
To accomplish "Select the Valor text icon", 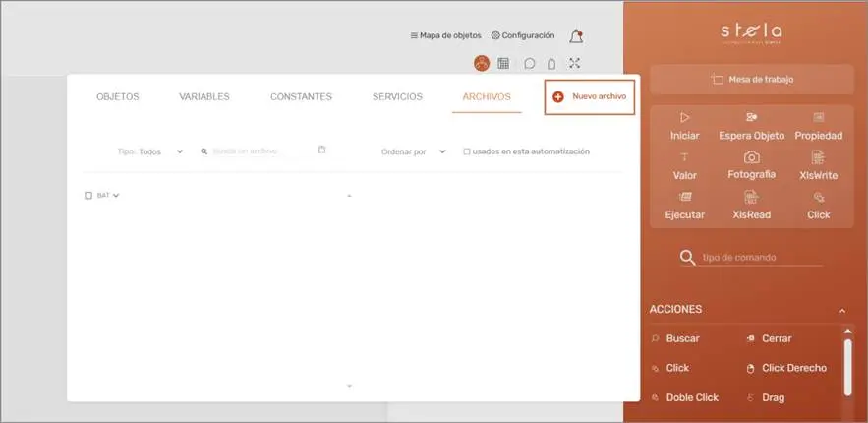I will 685,157.
